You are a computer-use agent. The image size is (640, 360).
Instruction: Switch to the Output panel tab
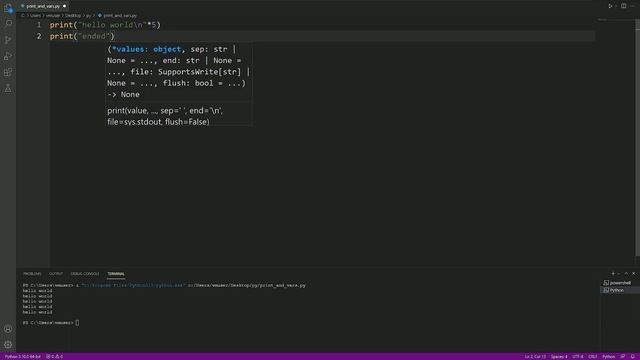point(56,274)
